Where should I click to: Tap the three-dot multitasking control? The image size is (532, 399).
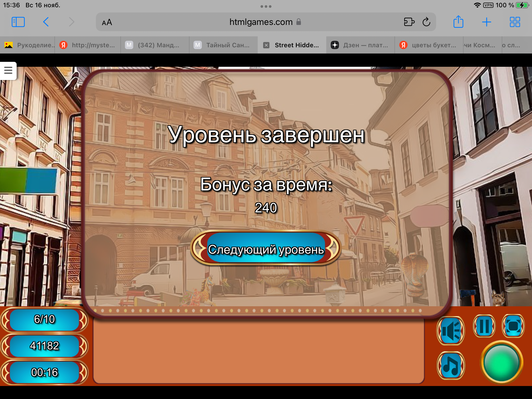click(266, 6)
